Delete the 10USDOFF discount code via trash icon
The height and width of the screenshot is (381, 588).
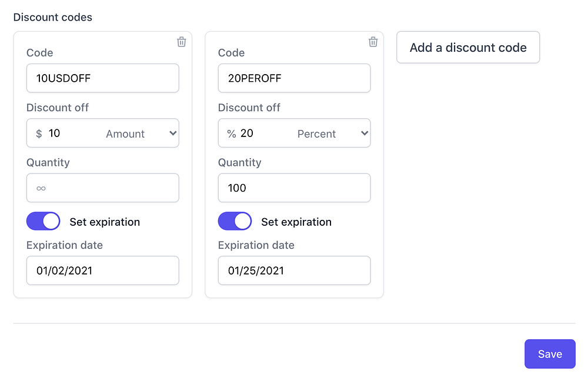(x=182, y=42)
